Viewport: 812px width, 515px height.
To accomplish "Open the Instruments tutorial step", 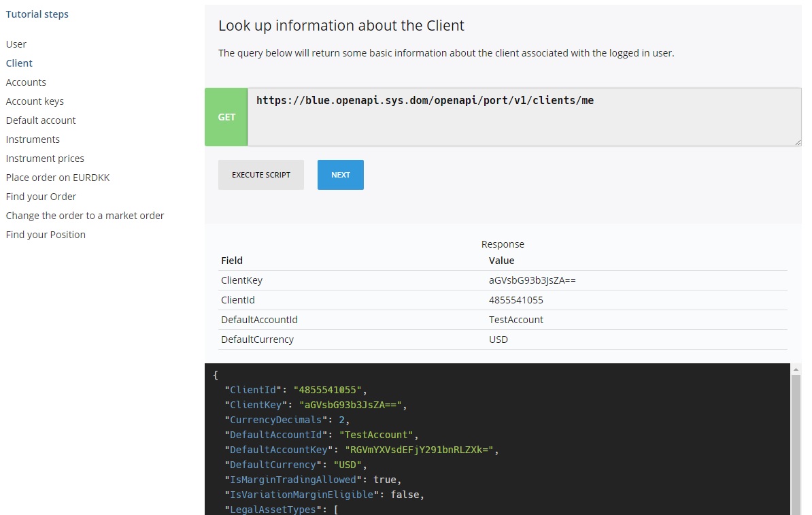I will 33,139.
